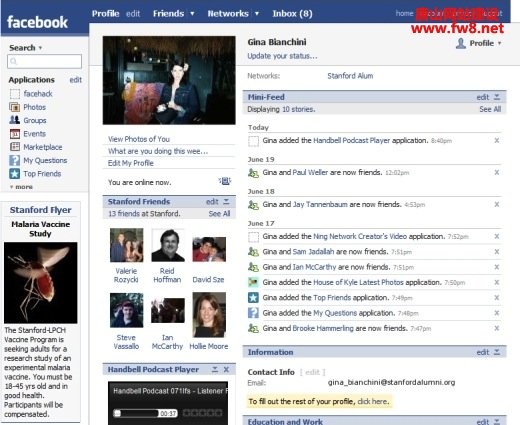The height and width of the screenshot is (425, 520).
Task: Click the Profile person icon beside name
Action: (x=461, y=43)
